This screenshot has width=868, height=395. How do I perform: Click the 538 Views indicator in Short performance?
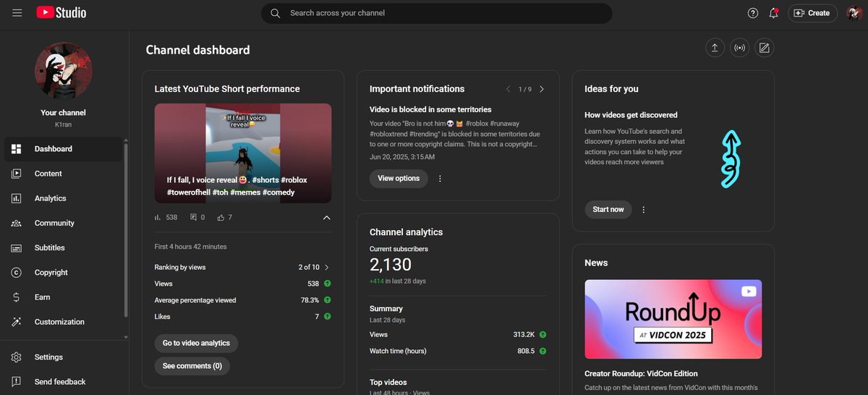click(327, 284)
